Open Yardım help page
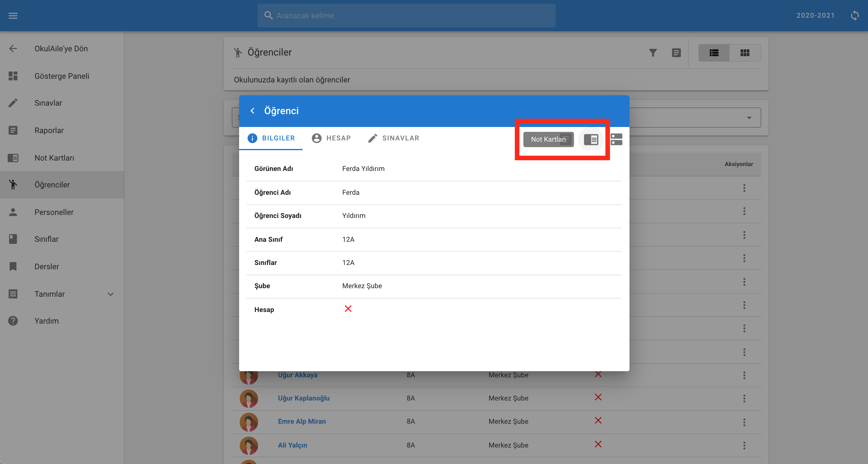The image size is (868, 464). (x=62, y=321)
